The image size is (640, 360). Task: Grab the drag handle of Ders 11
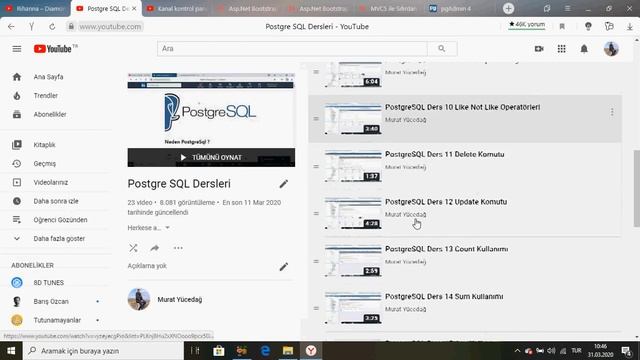pyautogui.click(x=316, y=167)
